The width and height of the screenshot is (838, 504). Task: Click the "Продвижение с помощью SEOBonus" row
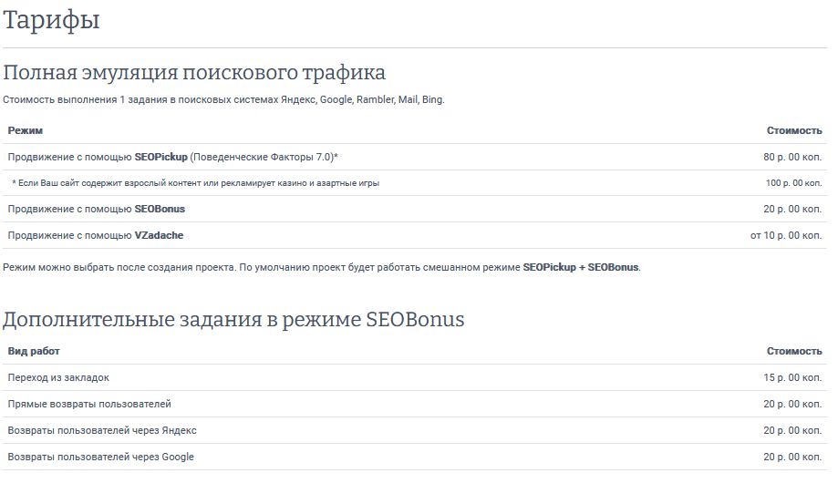(x=97, y=209)
